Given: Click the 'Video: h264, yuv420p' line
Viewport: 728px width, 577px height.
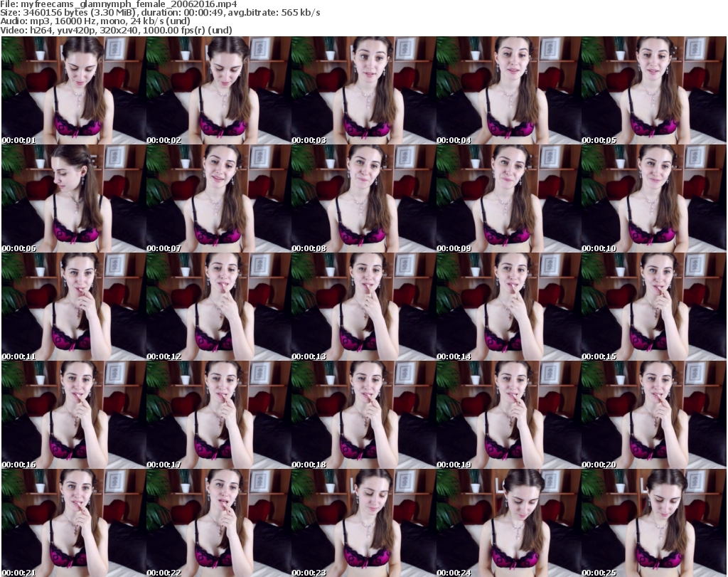Looking at the screenshot, I should coord(116,30).
